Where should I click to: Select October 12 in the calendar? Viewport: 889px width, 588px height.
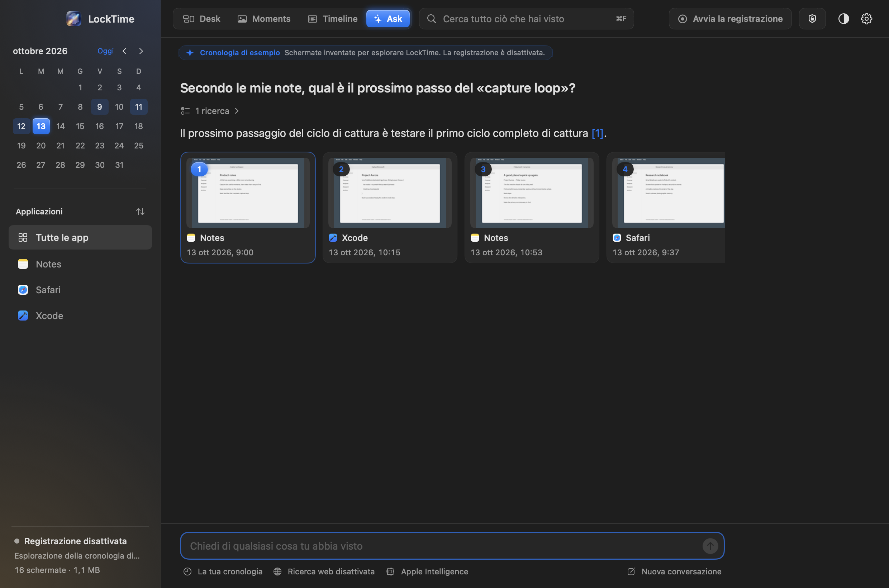coord(22,126)
